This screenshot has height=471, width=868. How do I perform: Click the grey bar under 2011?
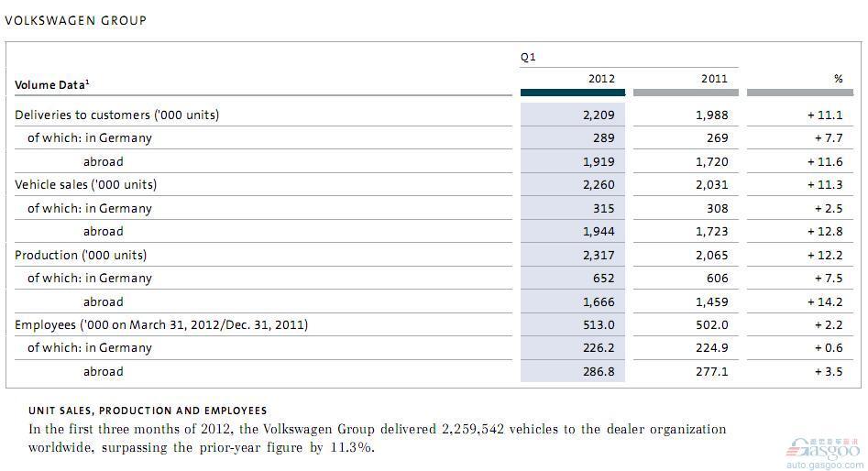[x=685, y=93]
